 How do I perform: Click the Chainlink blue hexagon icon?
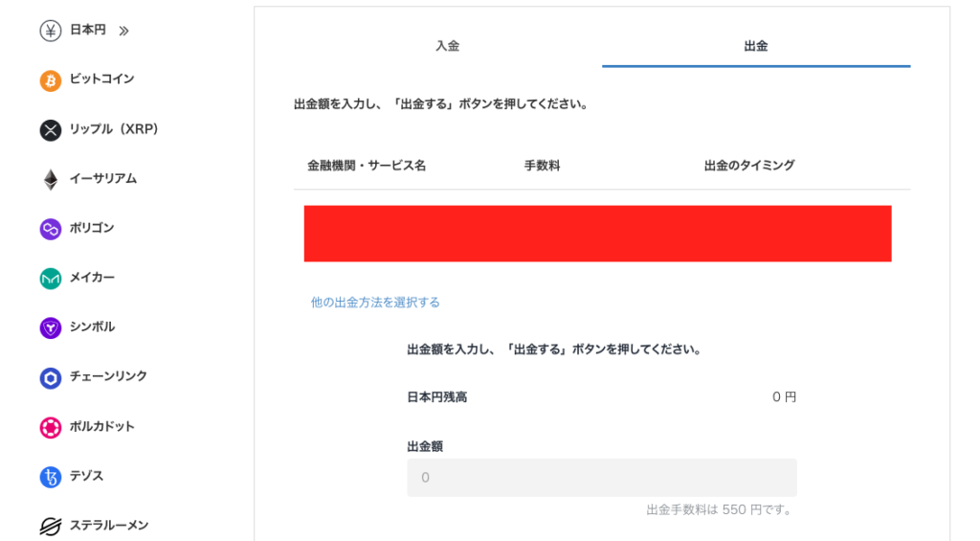tap(51, 378)
